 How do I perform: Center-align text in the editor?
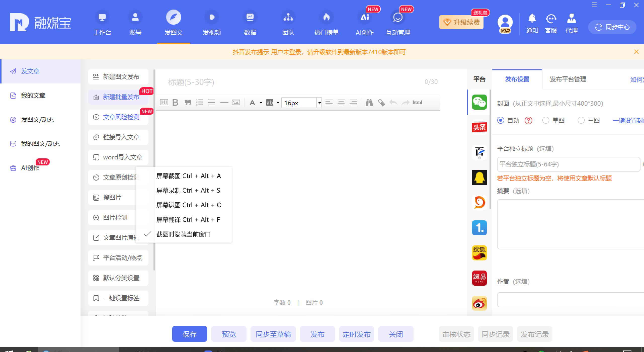341,102
